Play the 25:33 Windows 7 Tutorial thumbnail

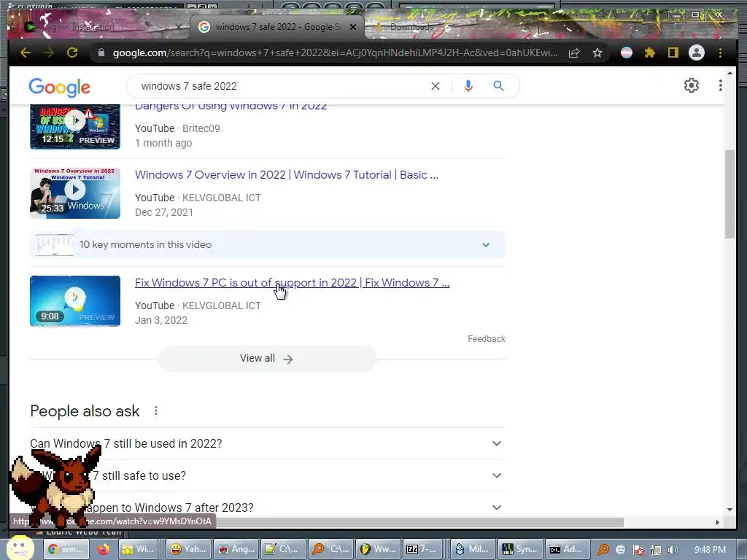pos(75,192)
